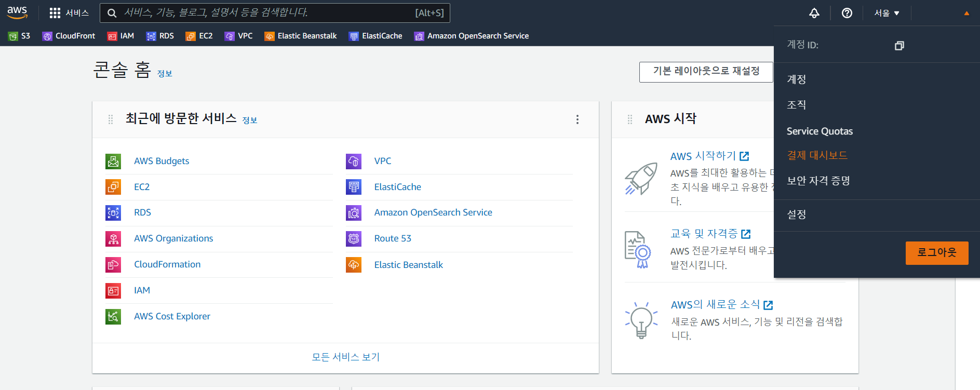Open the 모든 서비스 보기 link

click(346, 357)
